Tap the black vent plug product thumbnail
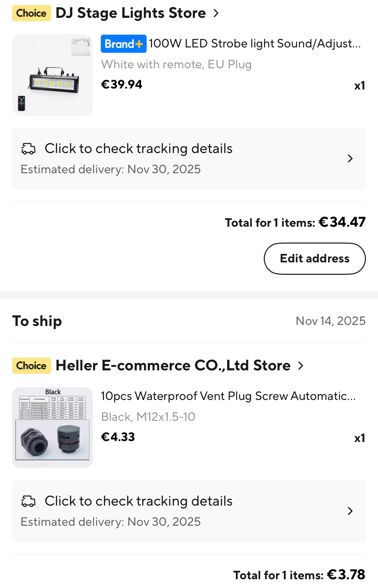378x588 pixels. 52,427
